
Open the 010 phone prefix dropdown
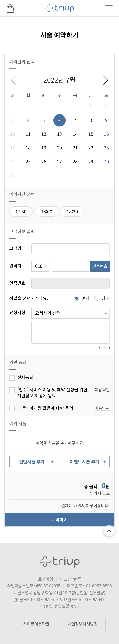pyautogui.click(x=40, y=266)
